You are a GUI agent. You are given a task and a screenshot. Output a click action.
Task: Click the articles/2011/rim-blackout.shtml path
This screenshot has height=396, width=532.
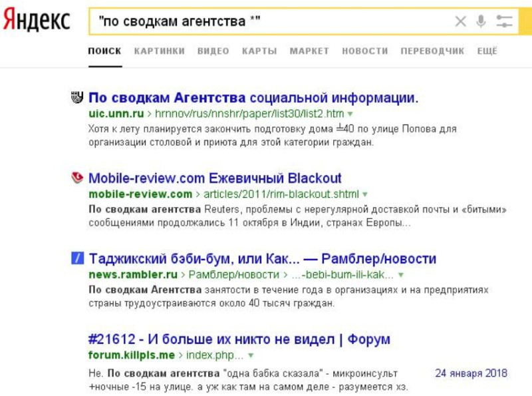pos(281,194)
